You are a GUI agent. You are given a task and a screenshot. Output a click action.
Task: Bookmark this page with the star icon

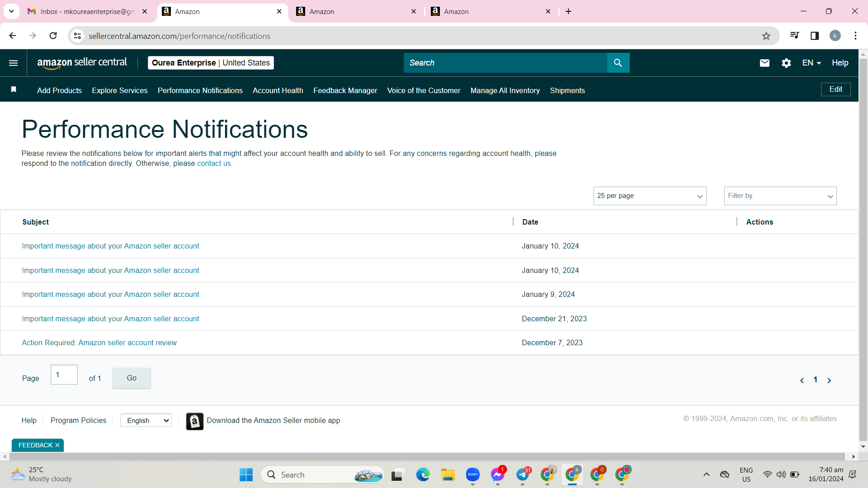(766, 36)
